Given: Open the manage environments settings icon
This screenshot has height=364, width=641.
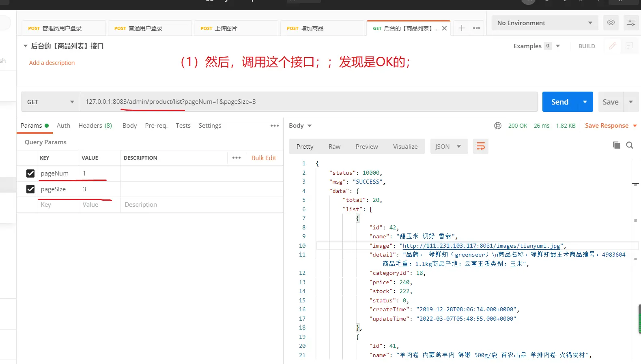Looking at the screenshot, I should click(631, 23).
